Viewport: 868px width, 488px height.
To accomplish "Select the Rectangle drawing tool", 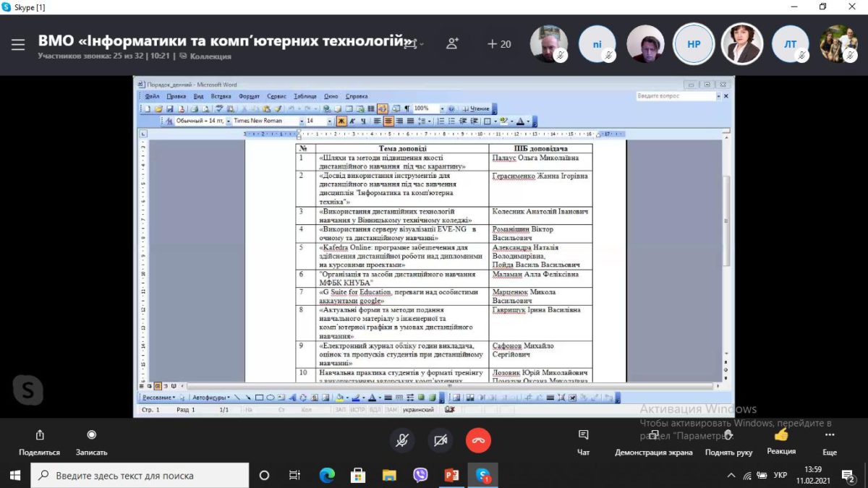I will 259,398.
